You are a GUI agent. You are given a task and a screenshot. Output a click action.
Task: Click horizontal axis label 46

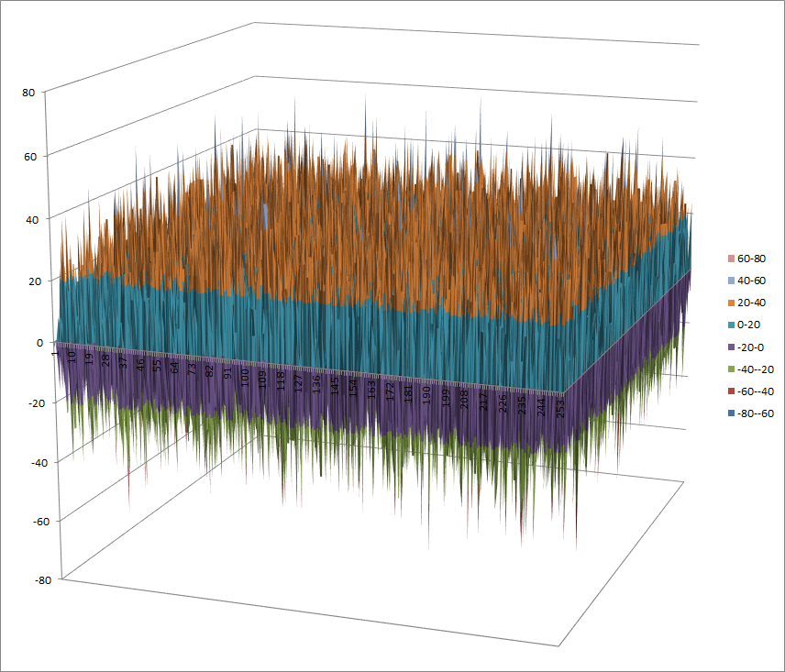pos(140,365)
